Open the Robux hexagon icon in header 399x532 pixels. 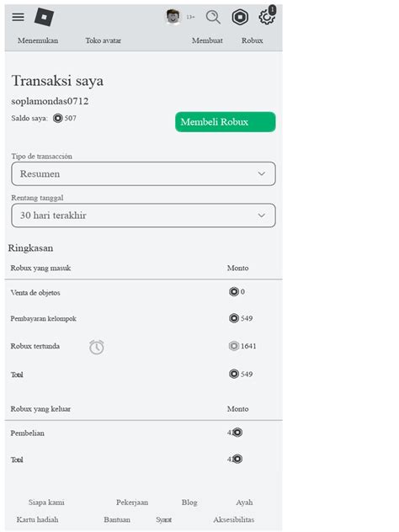pyautogui.click(x=240, y=17)
